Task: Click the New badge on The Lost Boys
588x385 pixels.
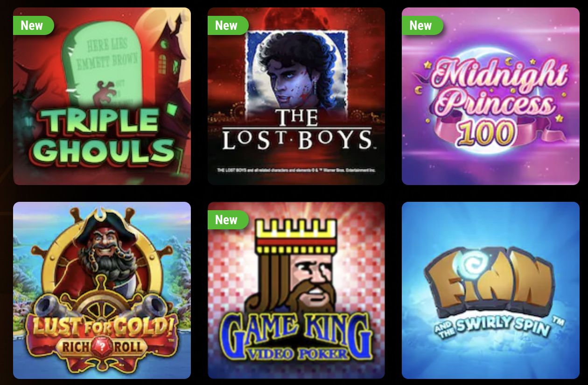Action: coord(228,26)
